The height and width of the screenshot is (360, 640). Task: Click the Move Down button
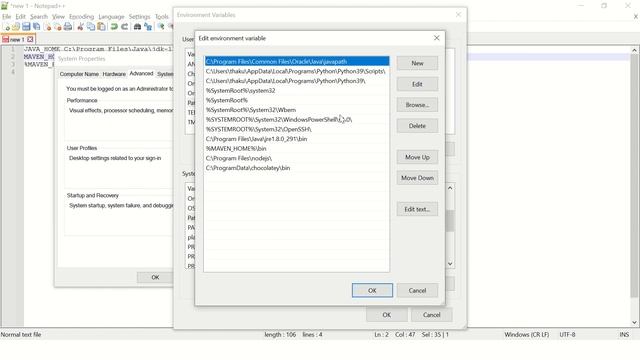(x=417, y=178)
